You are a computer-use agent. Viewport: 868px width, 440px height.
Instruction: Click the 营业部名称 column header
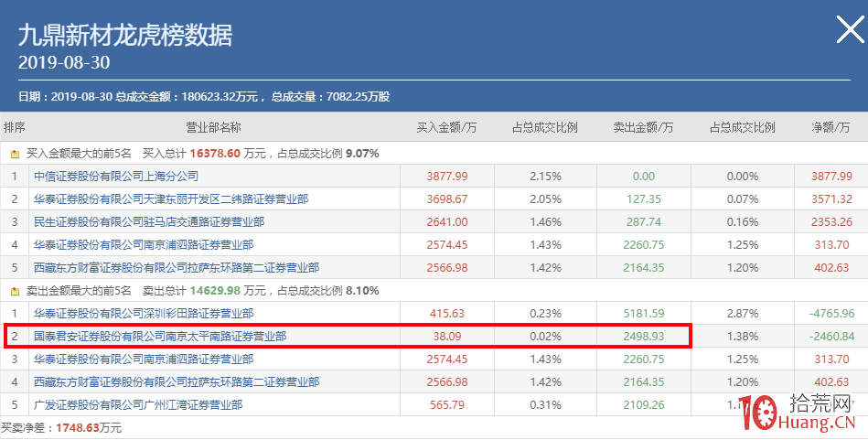[x=214, y=127]
